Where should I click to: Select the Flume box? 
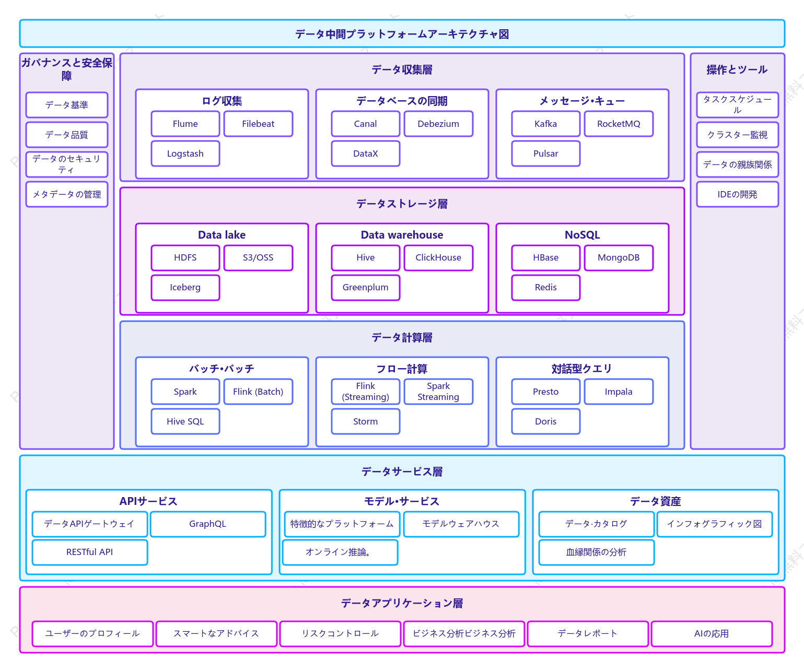click(185, 124)
